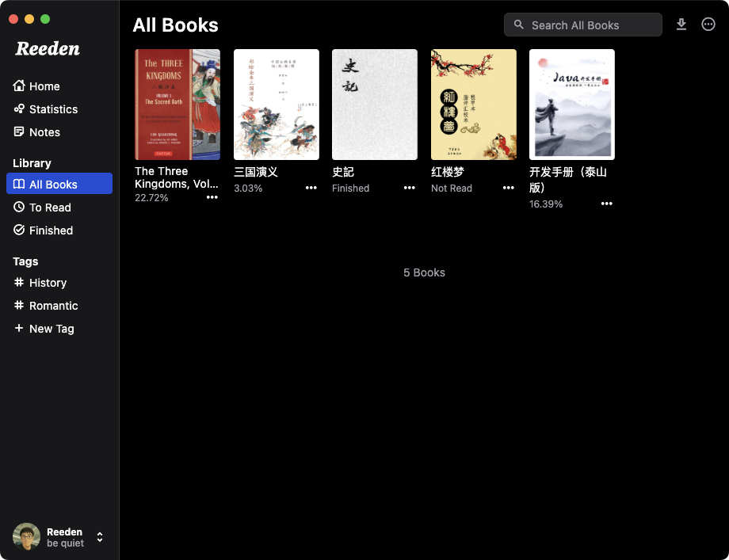Click the import books download icon
The width and height of the screenshot is (729, 560).
point(681,25)
